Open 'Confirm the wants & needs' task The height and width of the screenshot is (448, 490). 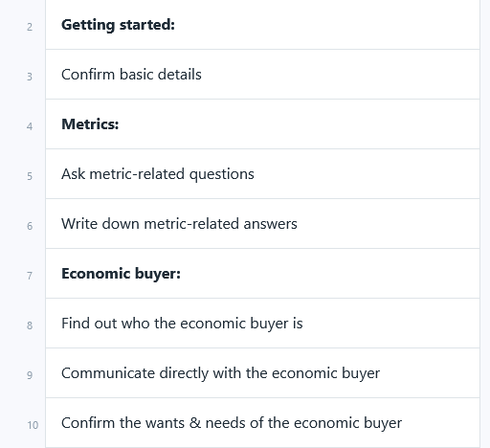(x=262, y=423)
